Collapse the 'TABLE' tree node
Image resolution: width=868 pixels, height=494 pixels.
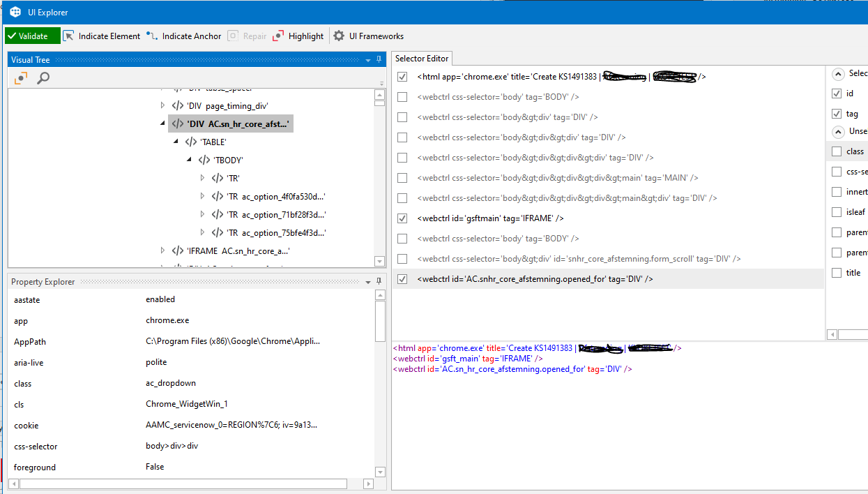(x=176, y=142)
